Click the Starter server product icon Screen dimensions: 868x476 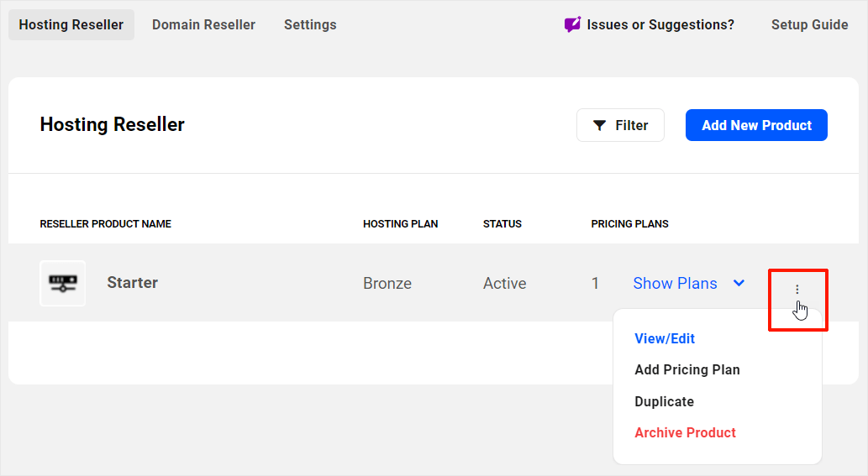62,283
